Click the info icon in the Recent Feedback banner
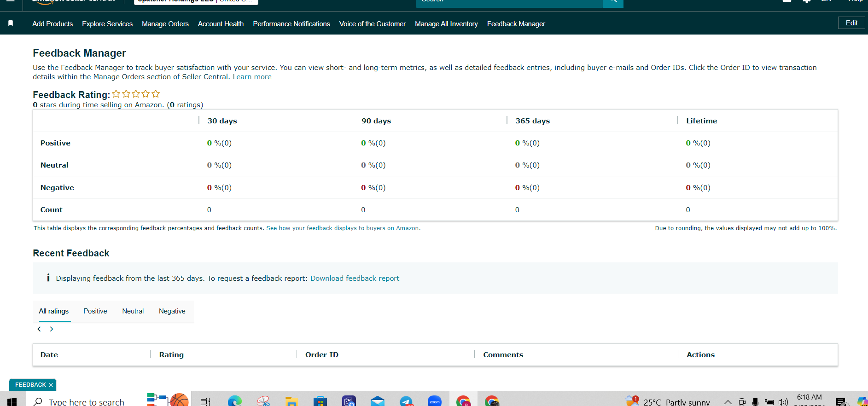Image resolution: width=868 pixels, height=406 pixels. click(48, 278)
